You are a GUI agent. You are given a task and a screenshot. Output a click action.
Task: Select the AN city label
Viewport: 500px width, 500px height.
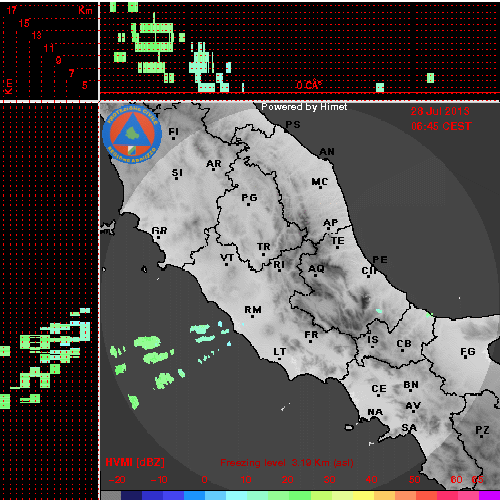[x=327, y=152]
